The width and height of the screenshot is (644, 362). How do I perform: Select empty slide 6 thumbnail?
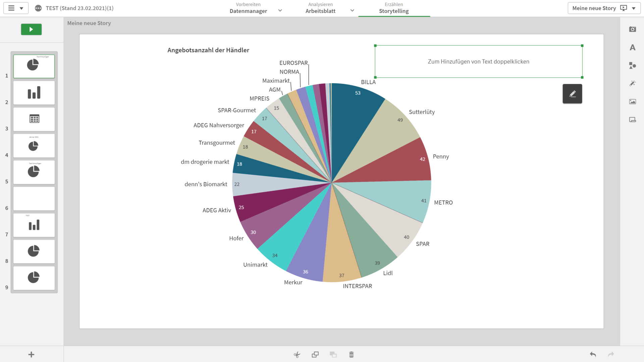(34, 198)
